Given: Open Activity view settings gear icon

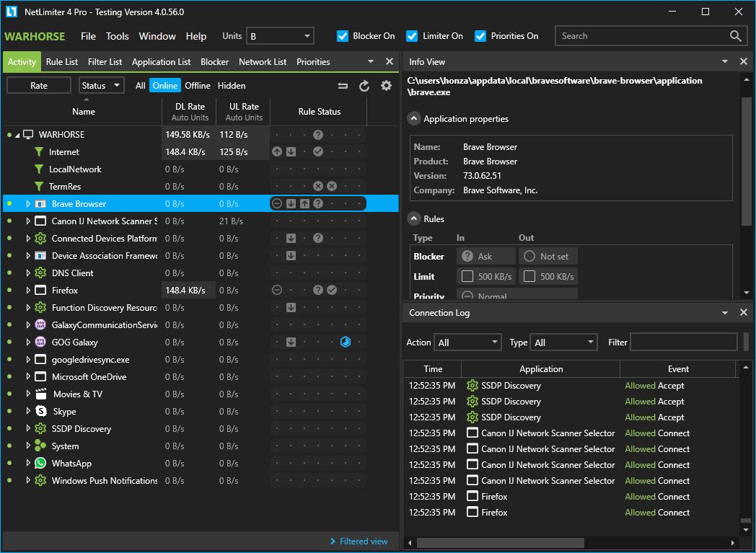Looking at the screenshot, I should pos(386,86).
